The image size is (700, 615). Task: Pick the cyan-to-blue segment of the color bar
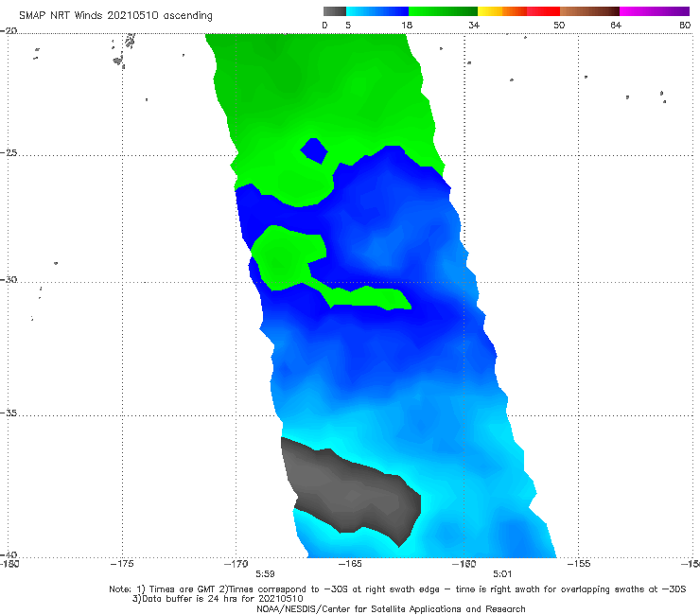click(377, 11)
